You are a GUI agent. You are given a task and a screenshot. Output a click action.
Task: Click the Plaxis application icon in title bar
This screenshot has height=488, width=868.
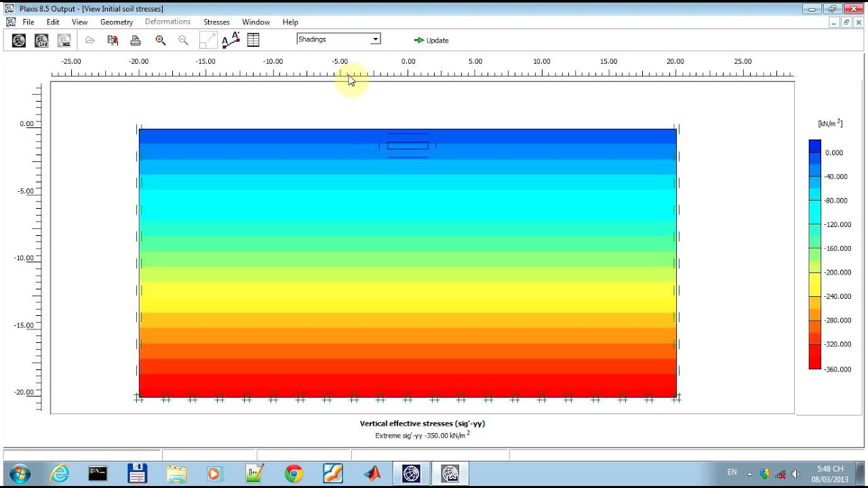[9, 8]
